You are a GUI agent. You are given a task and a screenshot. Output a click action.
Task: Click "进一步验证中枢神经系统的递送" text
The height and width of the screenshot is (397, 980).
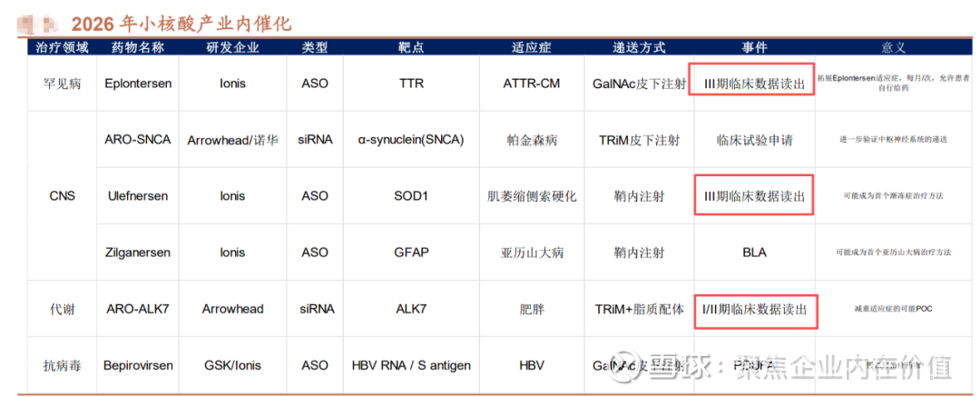(893, 140)
